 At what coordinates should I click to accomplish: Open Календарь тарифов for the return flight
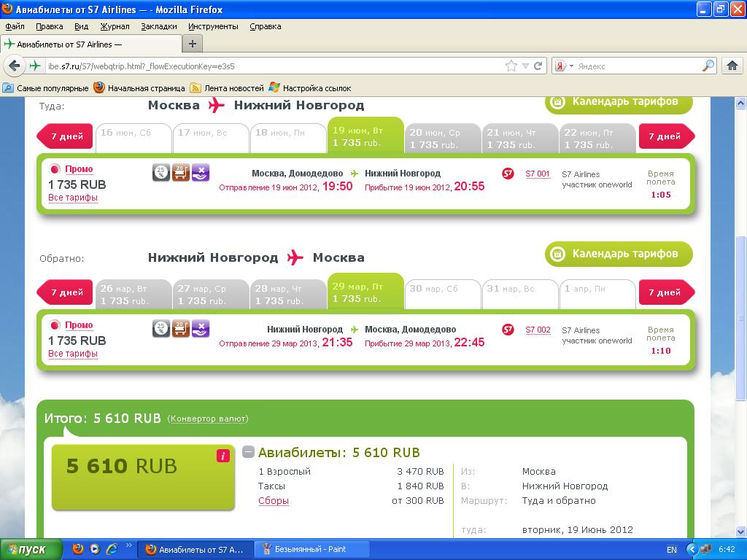click(619, 254)
